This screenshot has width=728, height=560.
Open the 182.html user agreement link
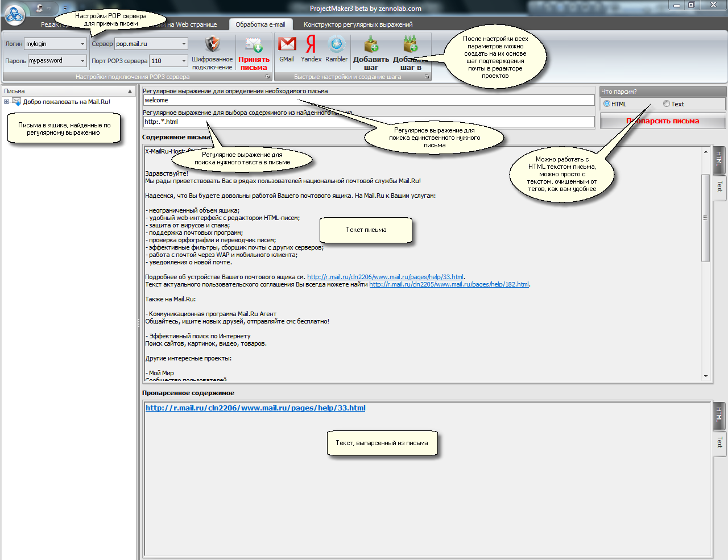coord(449,284)
